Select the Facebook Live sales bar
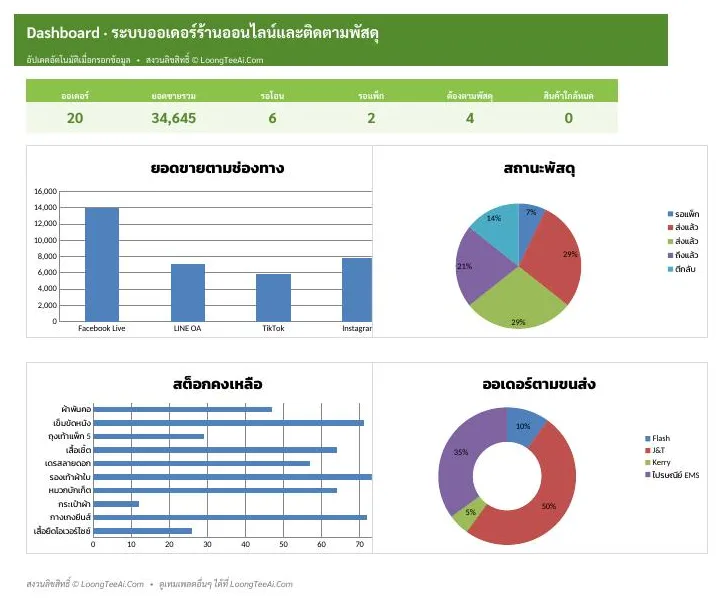 tap(102, 264)
